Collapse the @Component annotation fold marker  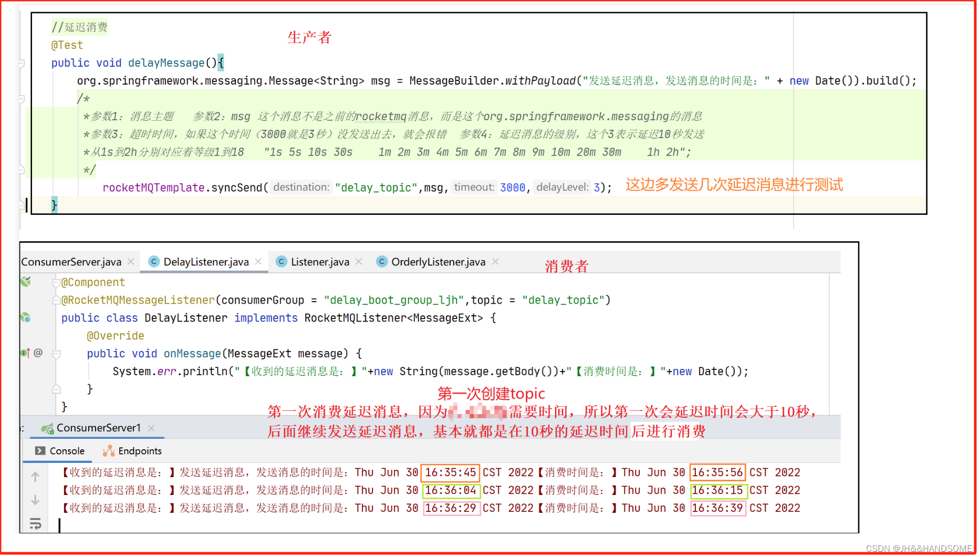(x=56, y=283)
